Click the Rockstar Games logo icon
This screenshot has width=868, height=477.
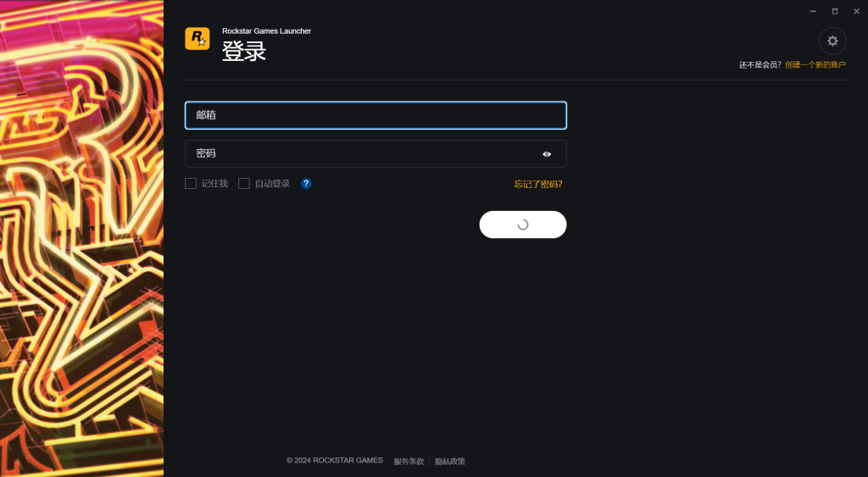(x=197, y=39)
